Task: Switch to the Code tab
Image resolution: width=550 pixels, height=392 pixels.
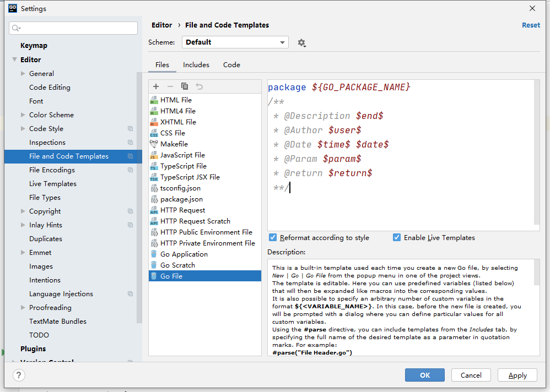Action: (231, 65)
